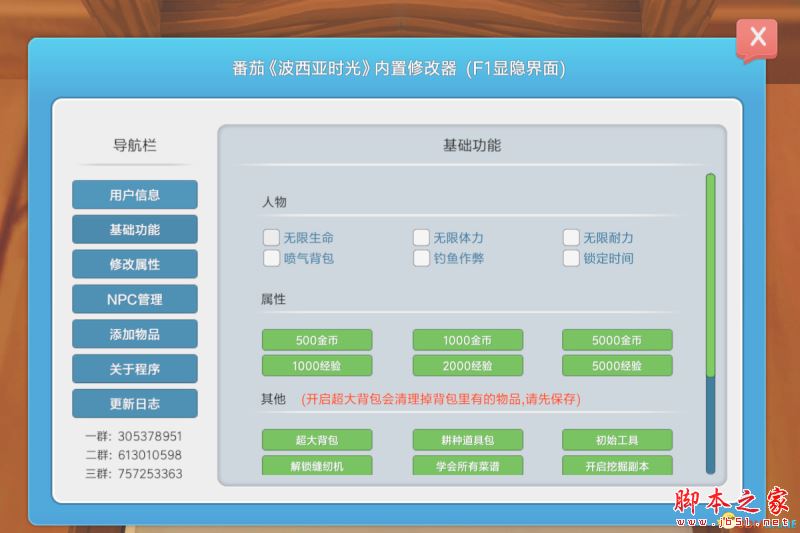Click the 初始工具 button
Screen dimensions: 800x533
[x=617, y=440]
